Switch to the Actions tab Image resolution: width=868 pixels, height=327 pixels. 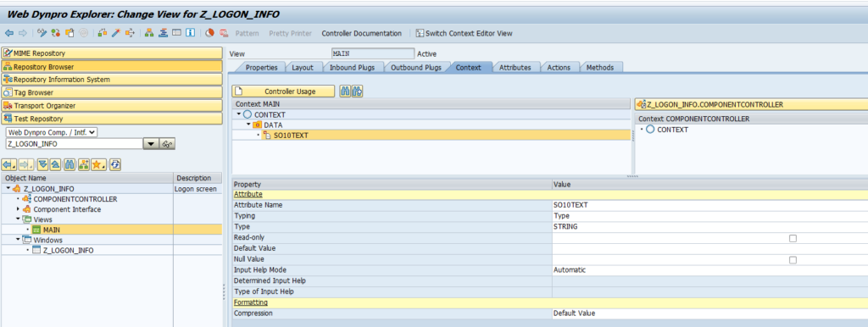coord(559,68)
